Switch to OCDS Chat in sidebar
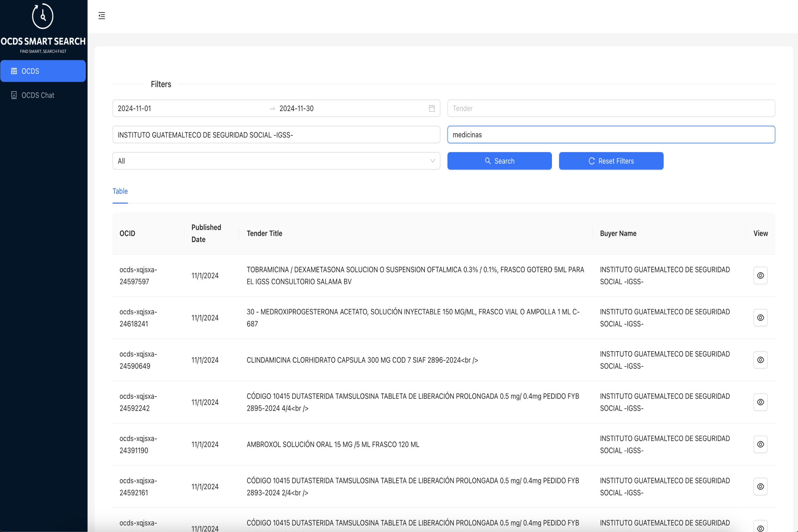This screenshot has height=532, width=798. click(37, 95)
